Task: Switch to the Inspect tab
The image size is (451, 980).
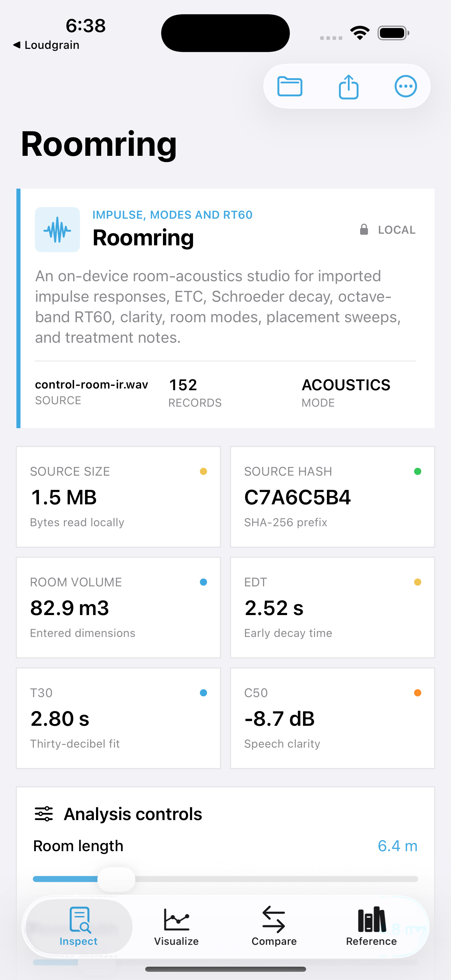Action: [x=79, y=926]
